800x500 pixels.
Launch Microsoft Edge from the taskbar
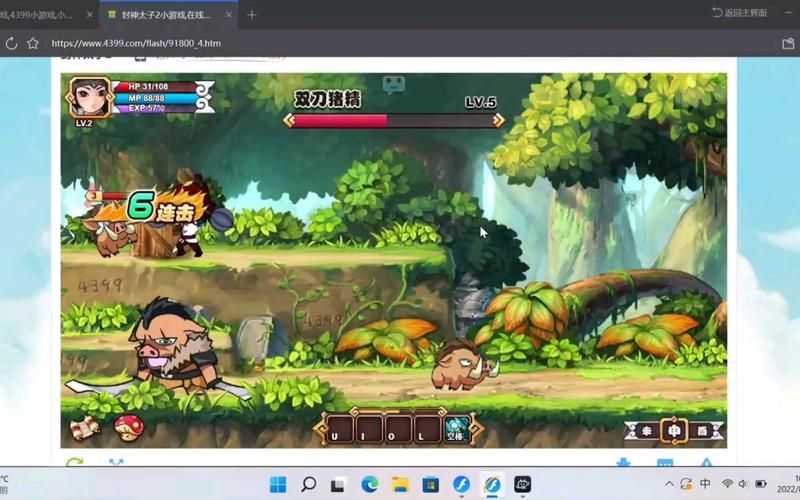pos(369,484)
